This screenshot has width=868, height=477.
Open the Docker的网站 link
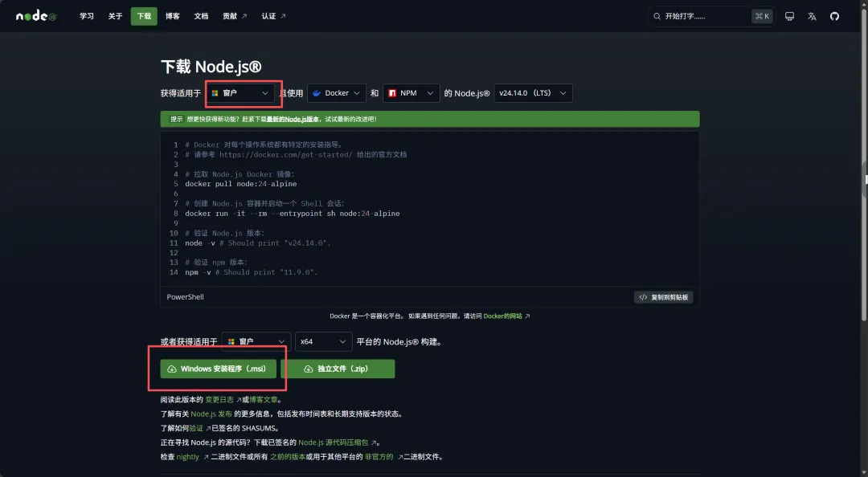point(502,316)
